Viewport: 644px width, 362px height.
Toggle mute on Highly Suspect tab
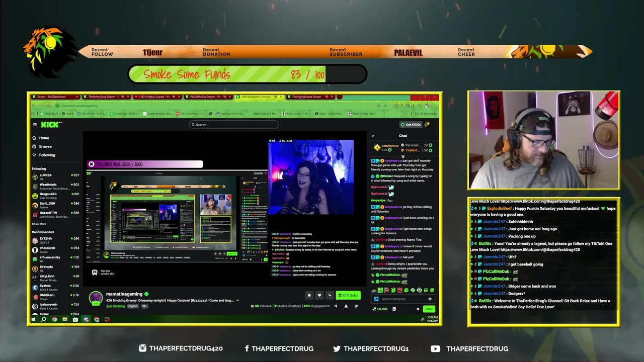point(174,97)
